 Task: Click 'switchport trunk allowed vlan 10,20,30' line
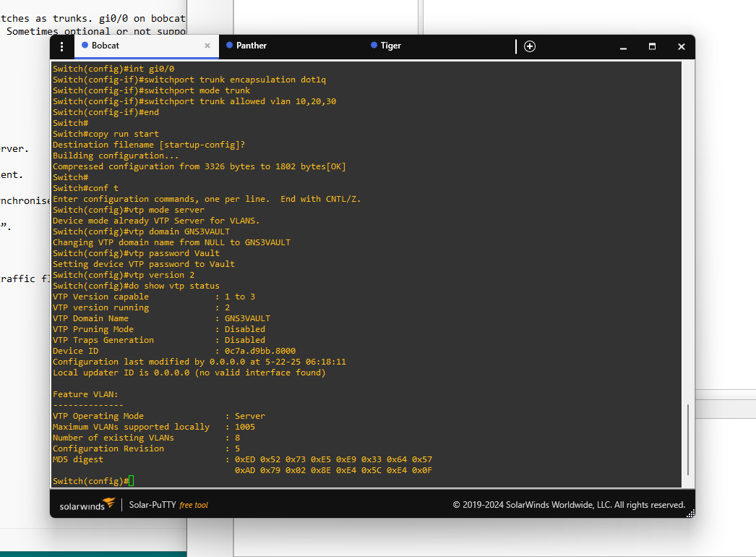tap(194, 101)
